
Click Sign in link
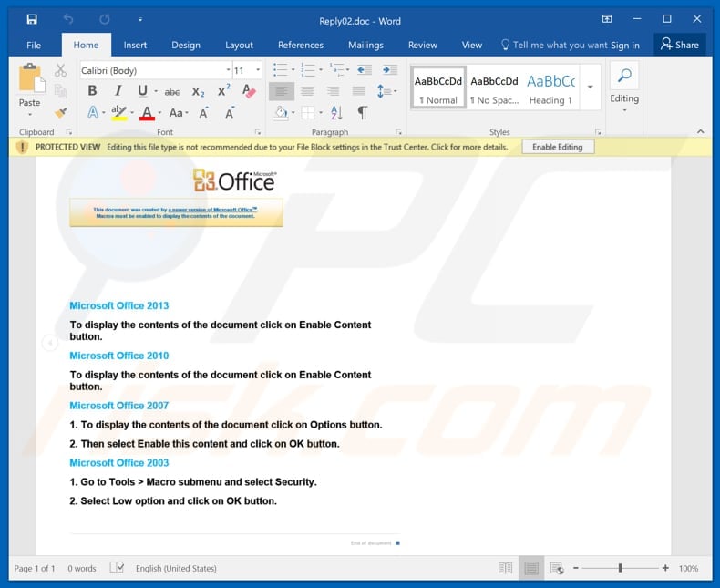pos(625,45)
